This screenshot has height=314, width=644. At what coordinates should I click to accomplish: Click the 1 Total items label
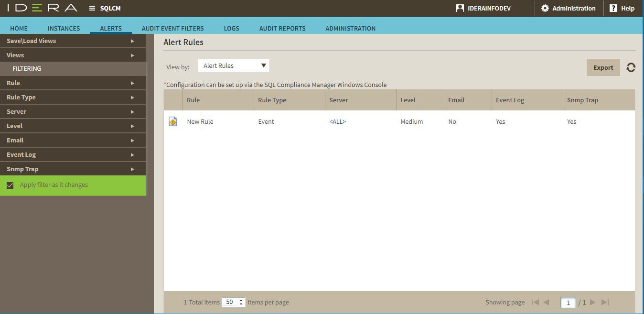coord(202,302)
